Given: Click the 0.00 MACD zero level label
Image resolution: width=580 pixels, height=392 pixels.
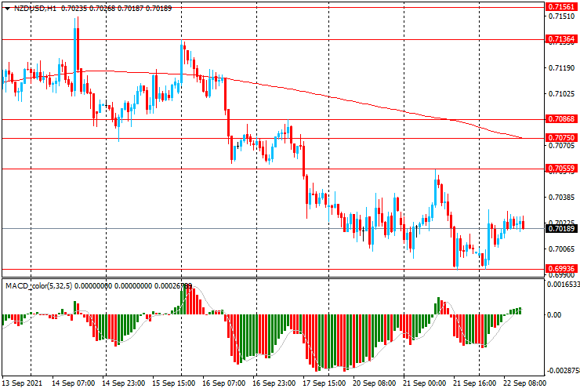Looking at the screenshot, I should point(555,315).
